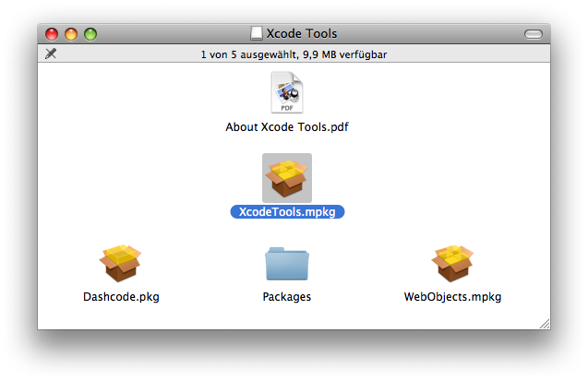
Task: Close the Xcode Tools window
Action: point(52,34)
